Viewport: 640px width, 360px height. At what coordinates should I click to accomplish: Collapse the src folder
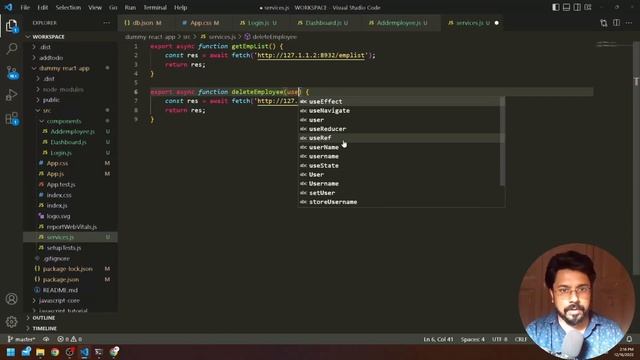coord(47,111)
